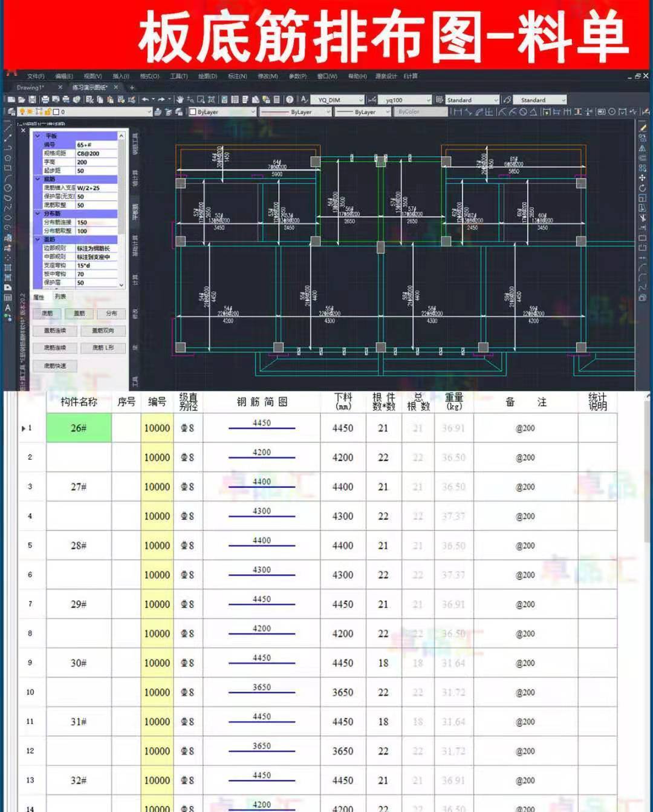Click the Linear dimension icon

(x=458, y=112)
